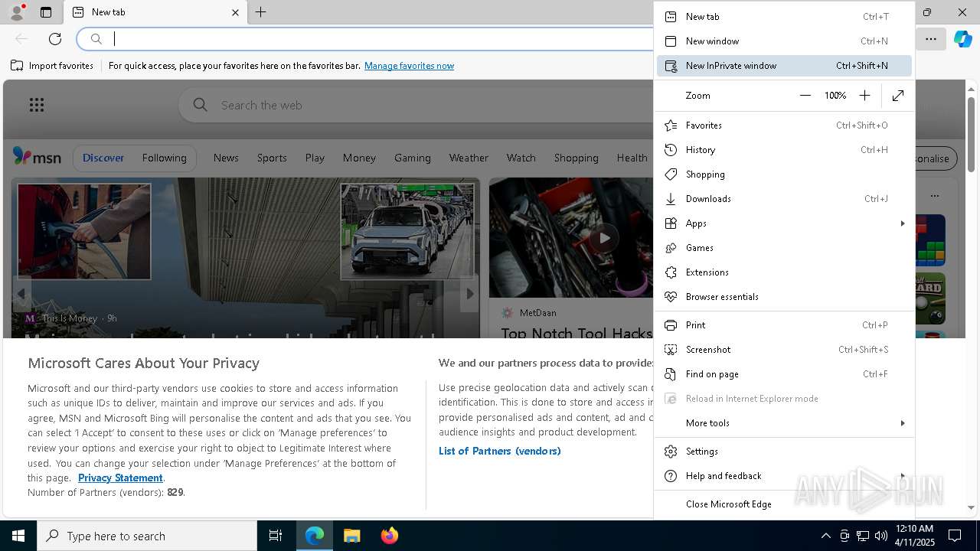Image resolution: width=980 pixels, height=551 pixels.
Task: Open the Edge profile icon
Action: point(16,12)
